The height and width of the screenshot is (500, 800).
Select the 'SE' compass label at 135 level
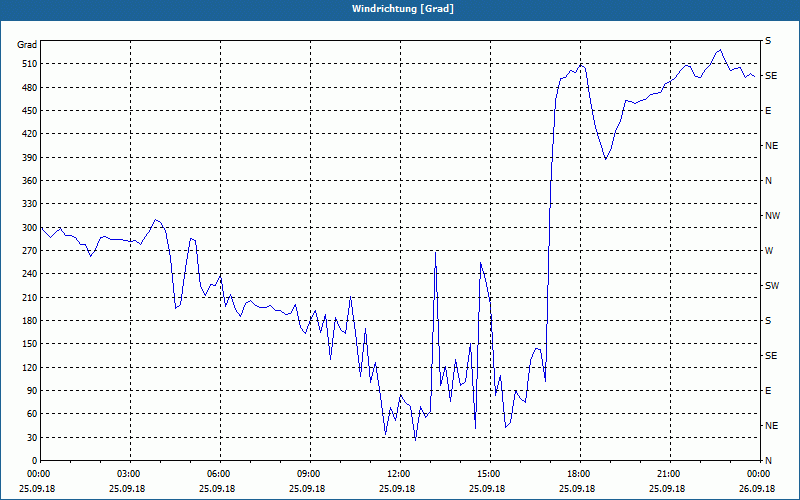771,356
